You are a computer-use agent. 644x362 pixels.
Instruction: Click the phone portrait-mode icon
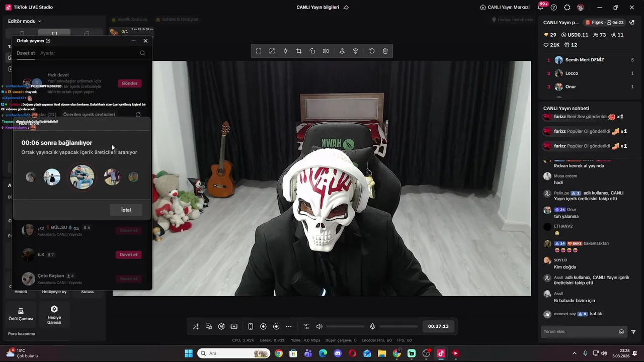pos(251,326)
